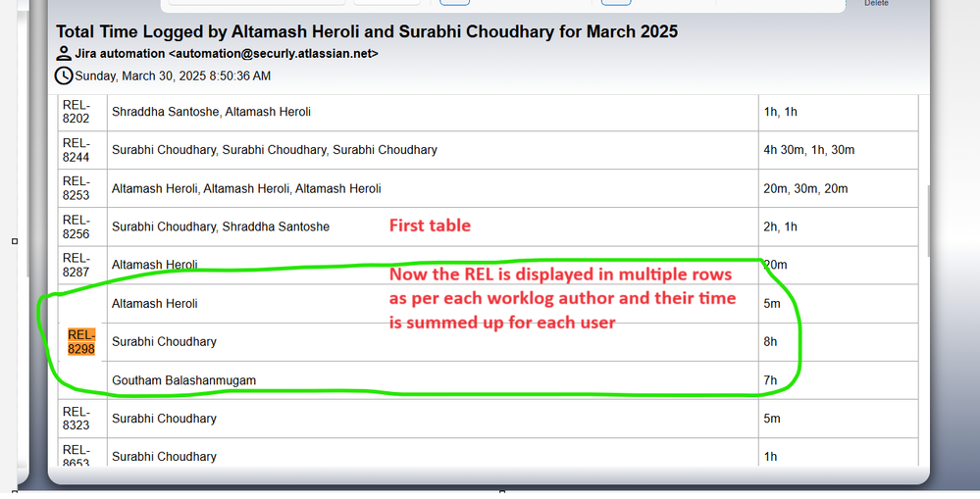
Task: Click 'Surabhi Choudhary' in the 8h row
Action: (164, 341)
